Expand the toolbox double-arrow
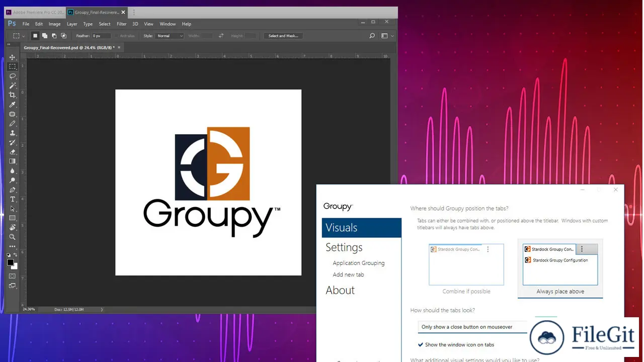Viewport: 644px width, 362px height. pos(9,45)
